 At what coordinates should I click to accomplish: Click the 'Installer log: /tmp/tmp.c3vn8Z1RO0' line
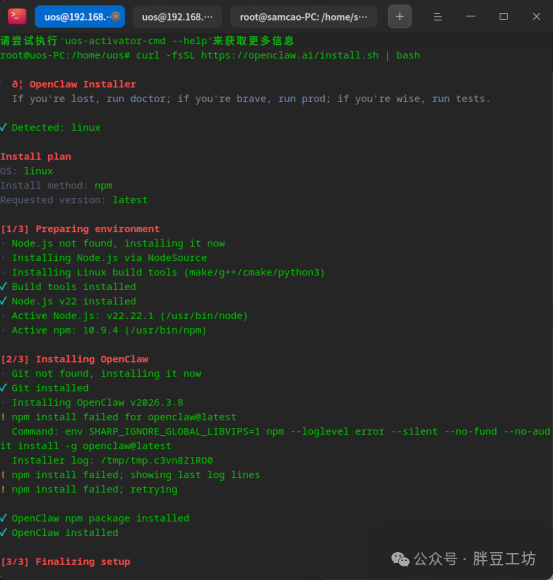tap(112, 460)
